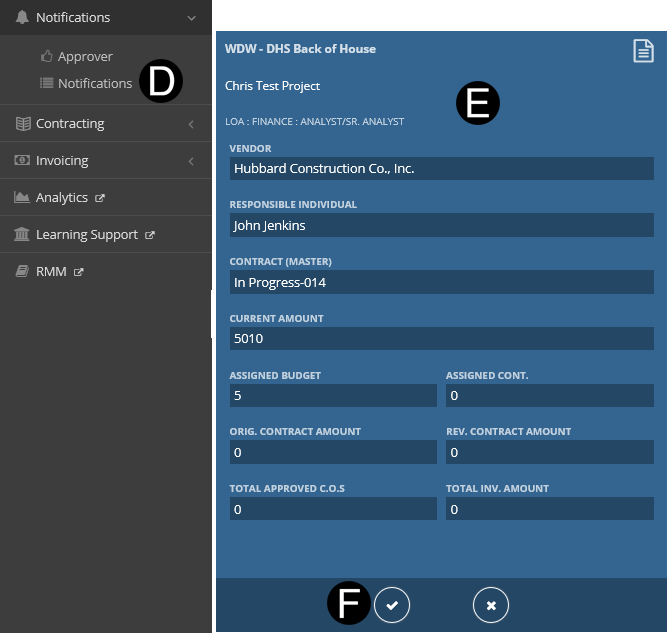This screenshot has height=633, width=671.
Task: Click the X reject button
Action: tap(490, 605)
